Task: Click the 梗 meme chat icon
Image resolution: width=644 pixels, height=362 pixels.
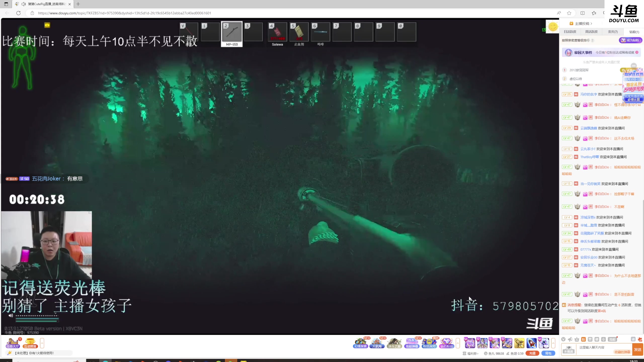Action: pos(597,339)
